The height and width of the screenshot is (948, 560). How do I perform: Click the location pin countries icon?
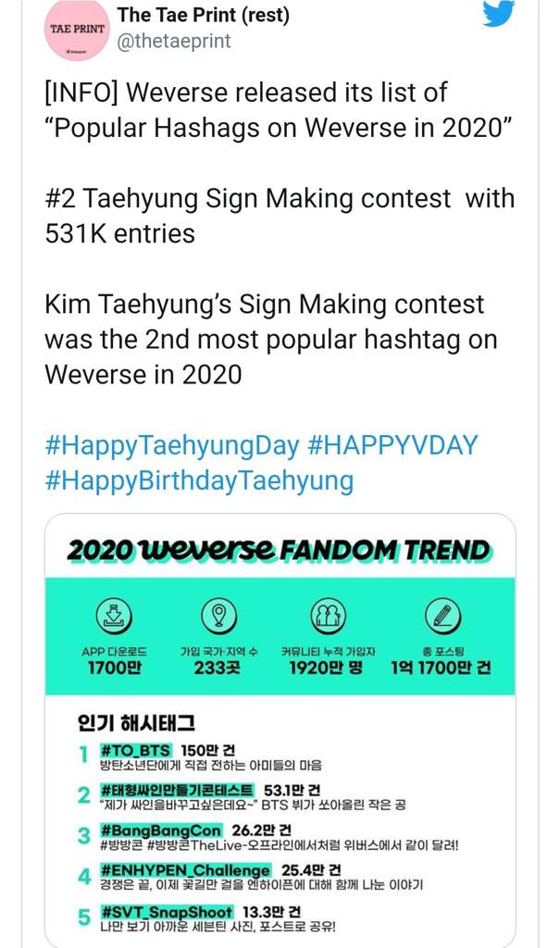pyautogui.click(x=219, y=616)
